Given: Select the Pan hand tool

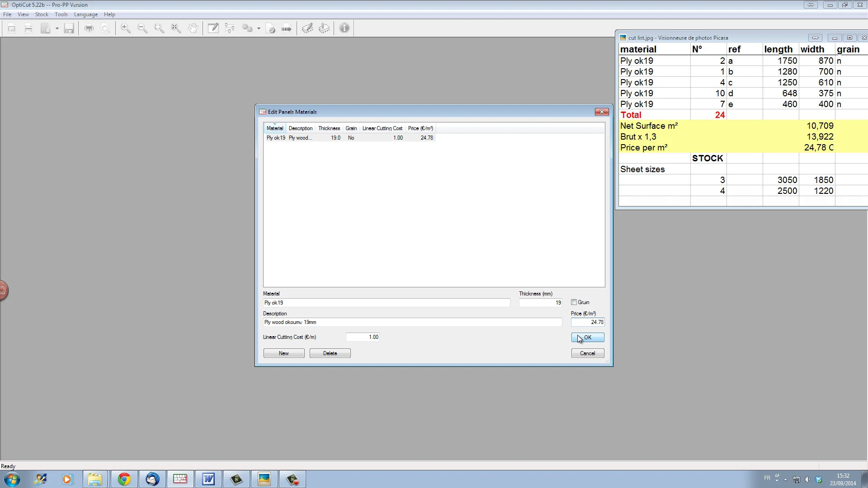Looking at the screenshot, I should pyautogui.click(x=193, y=28).
